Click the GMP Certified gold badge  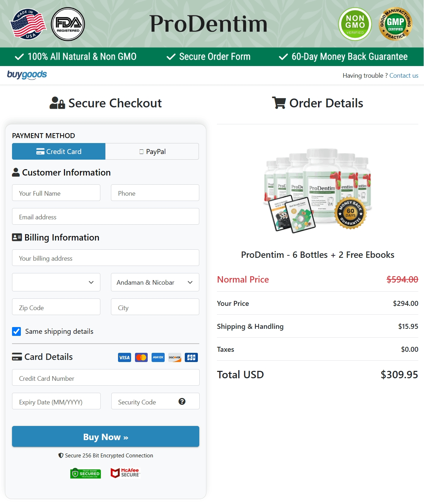(x=395, y=24)
